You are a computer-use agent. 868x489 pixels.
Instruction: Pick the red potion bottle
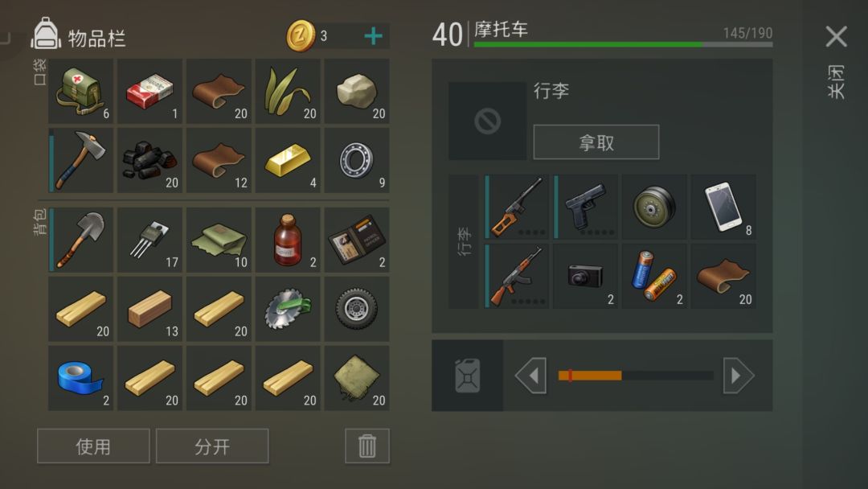(x=288, y=240)
